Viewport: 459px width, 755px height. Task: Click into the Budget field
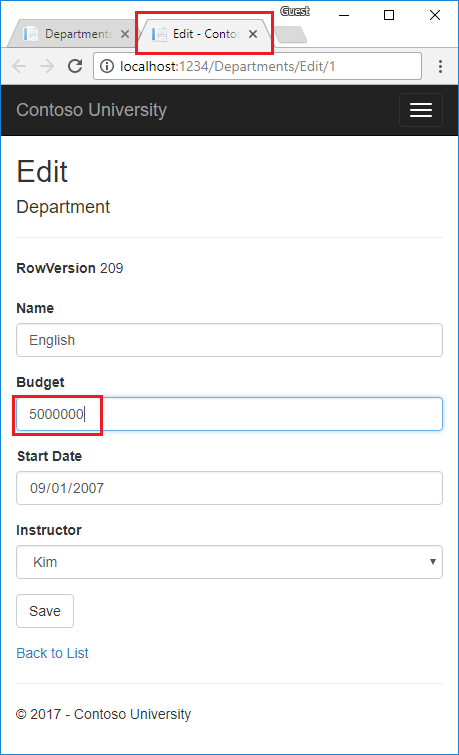[229, 414]
